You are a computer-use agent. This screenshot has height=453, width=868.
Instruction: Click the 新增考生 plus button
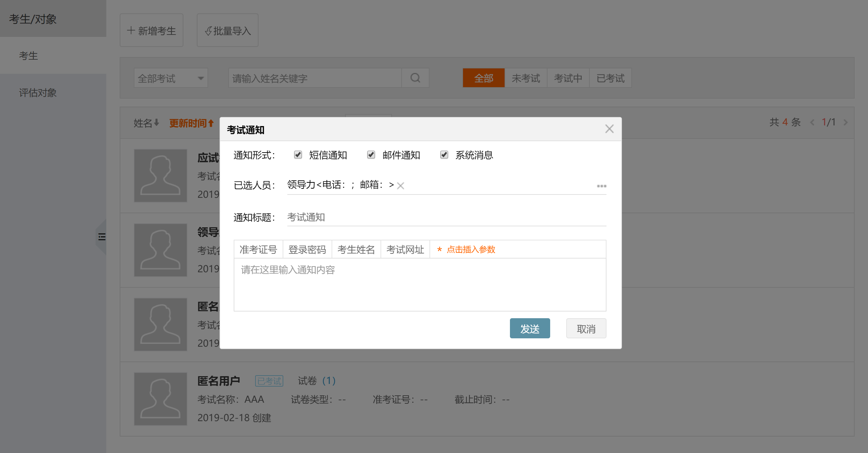[151, 31]
